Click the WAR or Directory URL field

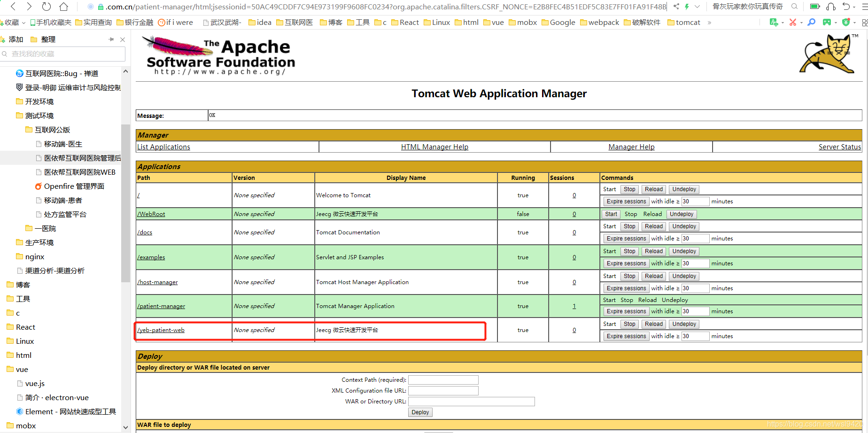point(471,402)
